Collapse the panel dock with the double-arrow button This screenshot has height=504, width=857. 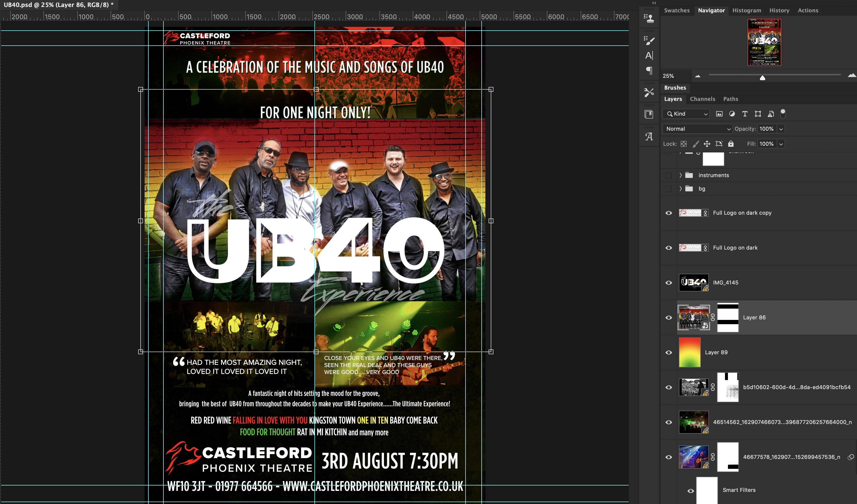pyautogui.click(x=654, y=3)
